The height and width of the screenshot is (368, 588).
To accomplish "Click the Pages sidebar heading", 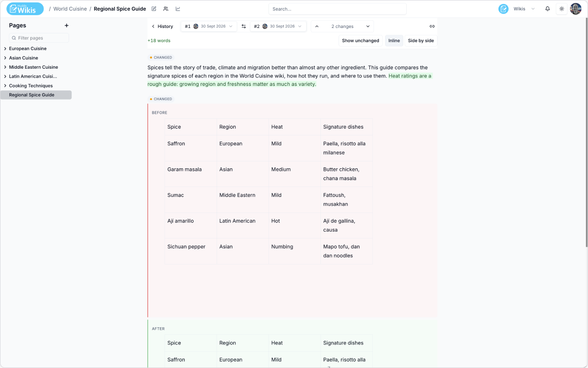I will point(18,26).
